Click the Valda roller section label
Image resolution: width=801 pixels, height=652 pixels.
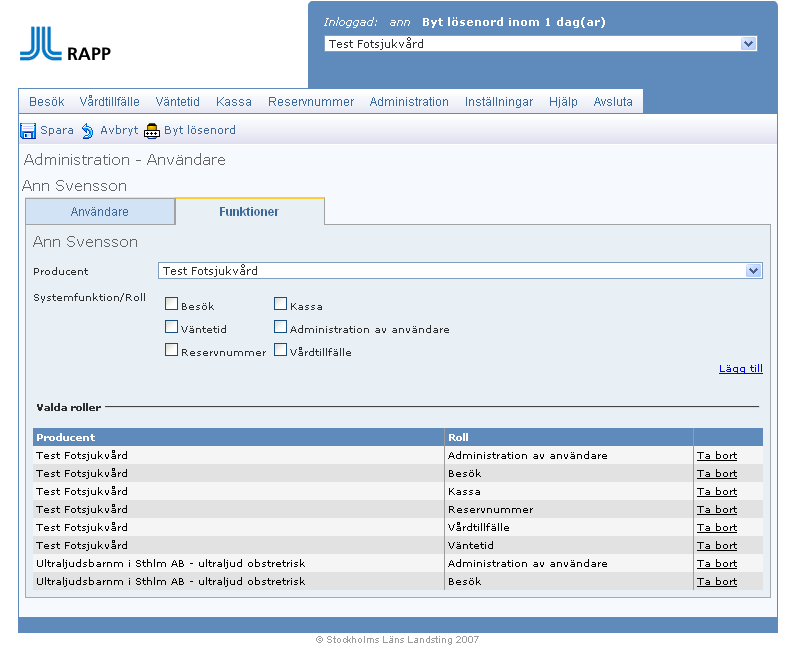click(68, 407)
